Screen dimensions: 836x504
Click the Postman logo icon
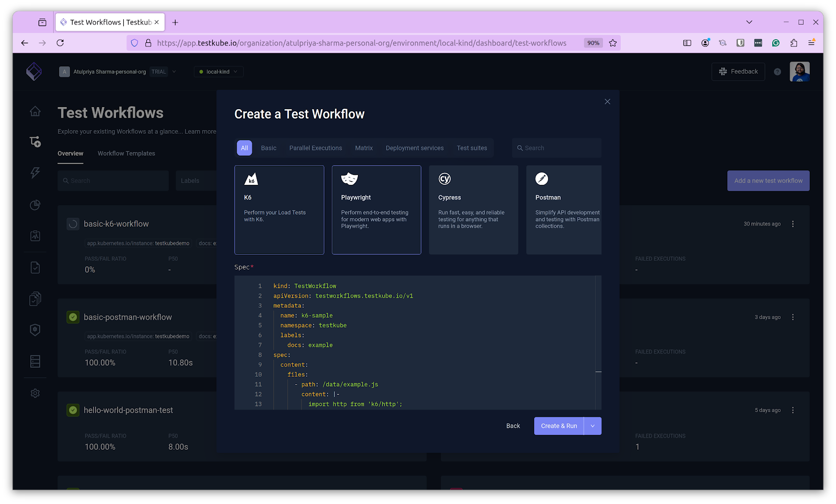(542, 179)
